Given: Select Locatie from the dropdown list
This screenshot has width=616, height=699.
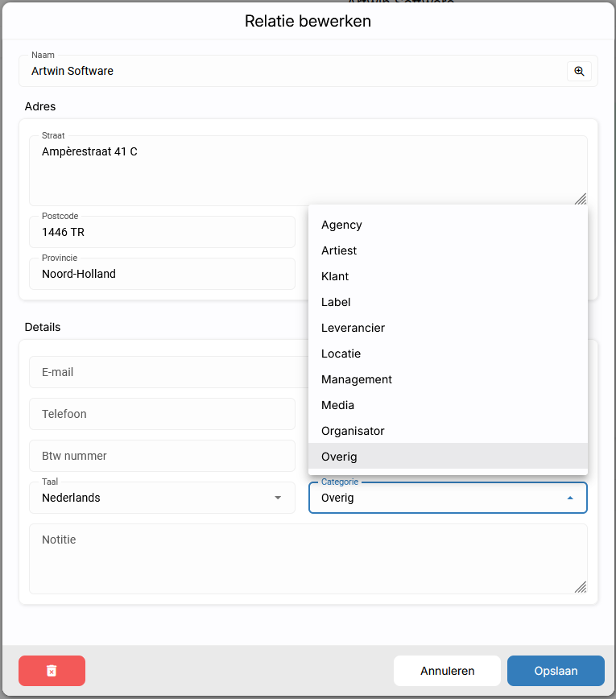Looking at the screenshot, I should tap(448, 354).
